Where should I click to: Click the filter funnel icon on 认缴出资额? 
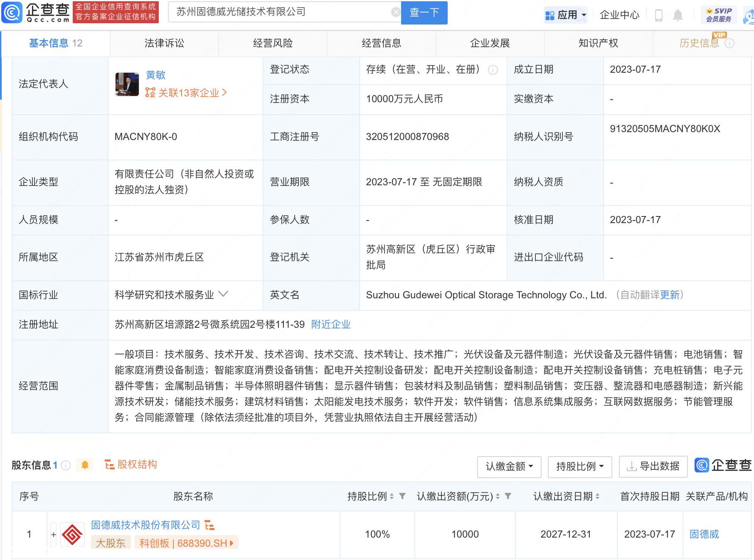click(x=508, y=496)
